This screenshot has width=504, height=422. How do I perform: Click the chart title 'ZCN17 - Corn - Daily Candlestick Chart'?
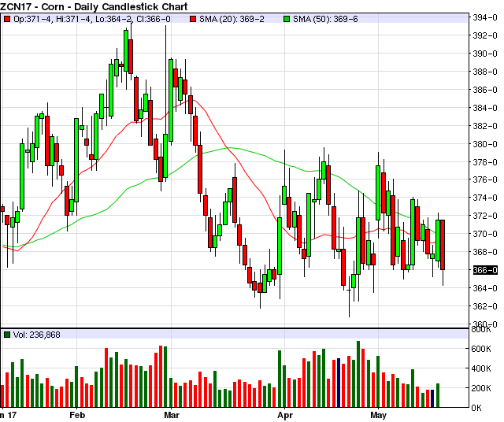(x=94, y=6)
